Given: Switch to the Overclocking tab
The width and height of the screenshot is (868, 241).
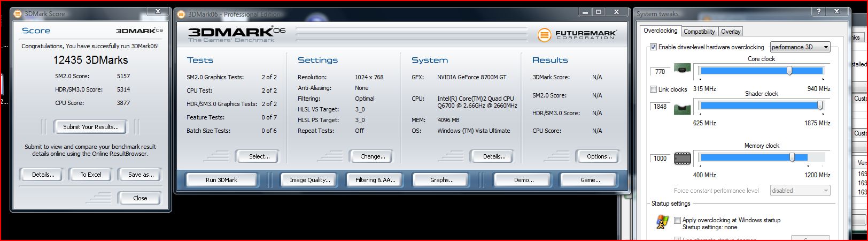Looking at the screenshot, I should point(660,31).
